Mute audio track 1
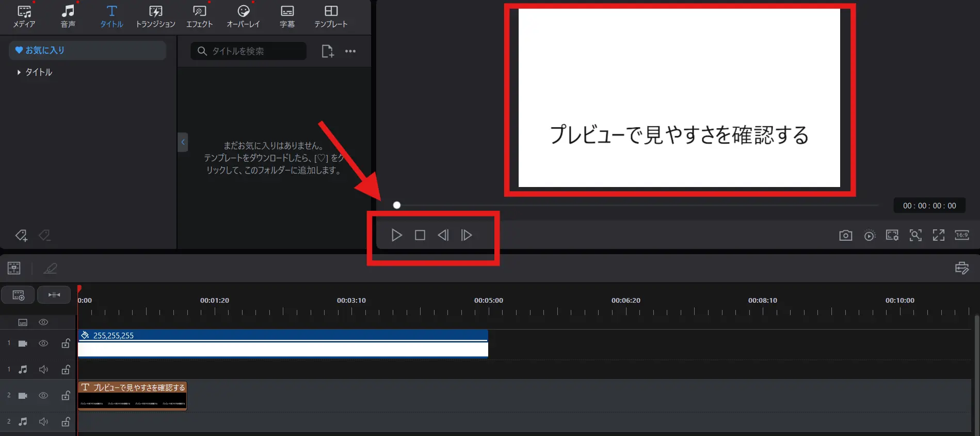 tap(43, 369)
